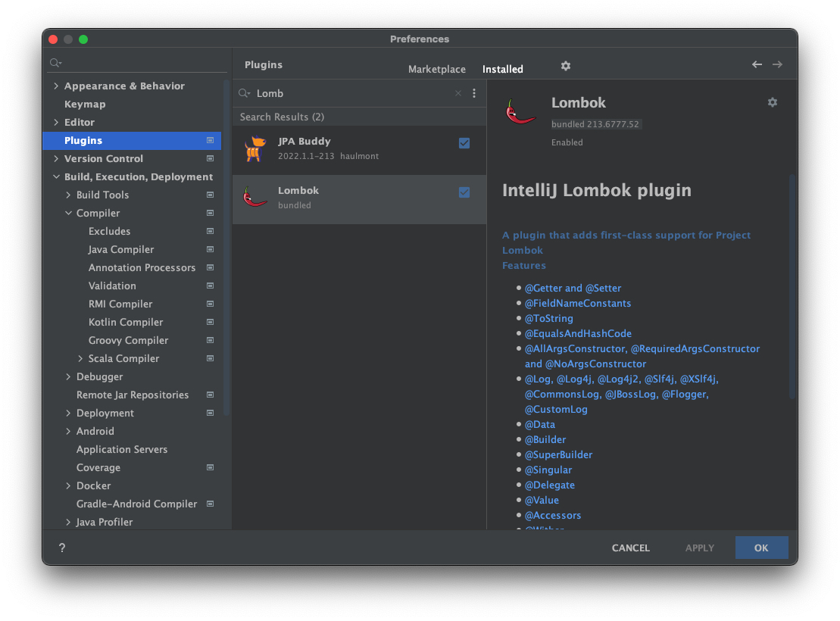Image resolution: width=840 pixels, height=621 pixels.
Task: Expand the Editor section
Action: 56,122
